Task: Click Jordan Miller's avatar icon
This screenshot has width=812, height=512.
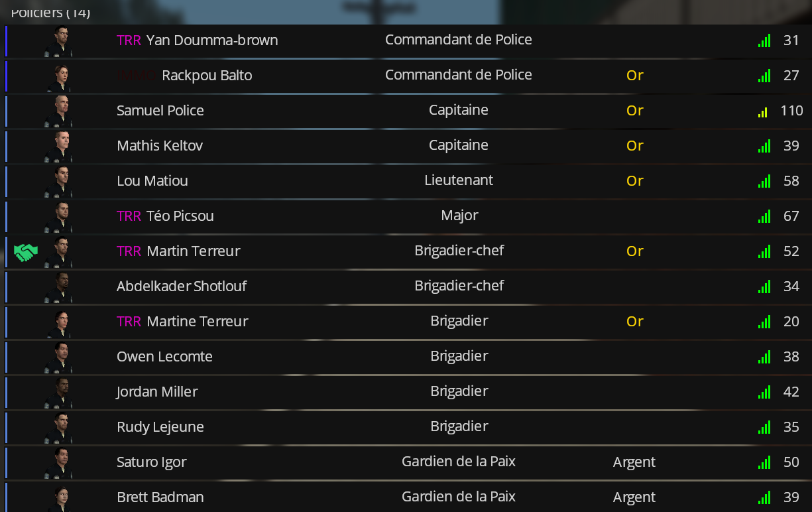Action: (x=60, y=393)
